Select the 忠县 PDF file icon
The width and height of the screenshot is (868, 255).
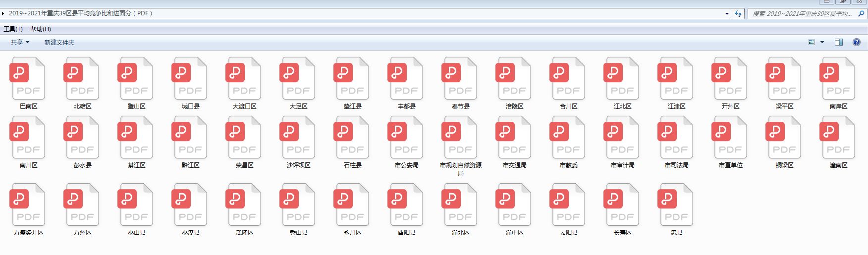[x=676, y=204]
